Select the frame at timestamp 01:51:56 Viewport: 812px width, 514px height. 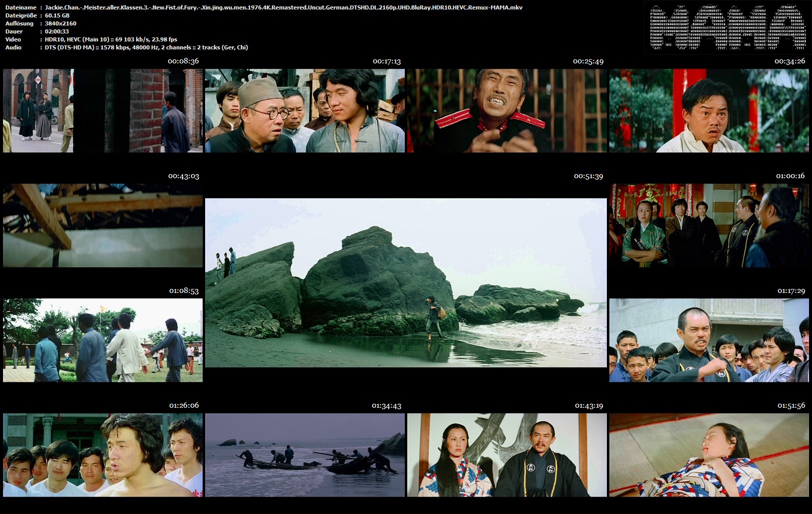pyautogui.click(x=709, y=455)
